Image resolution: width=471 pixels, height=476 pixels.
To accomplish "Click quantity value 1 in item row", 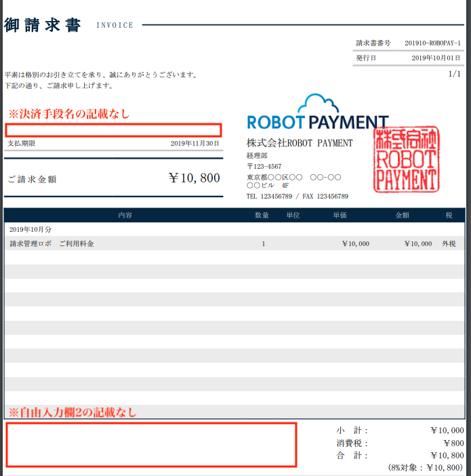I will click(x=264, y=244).
